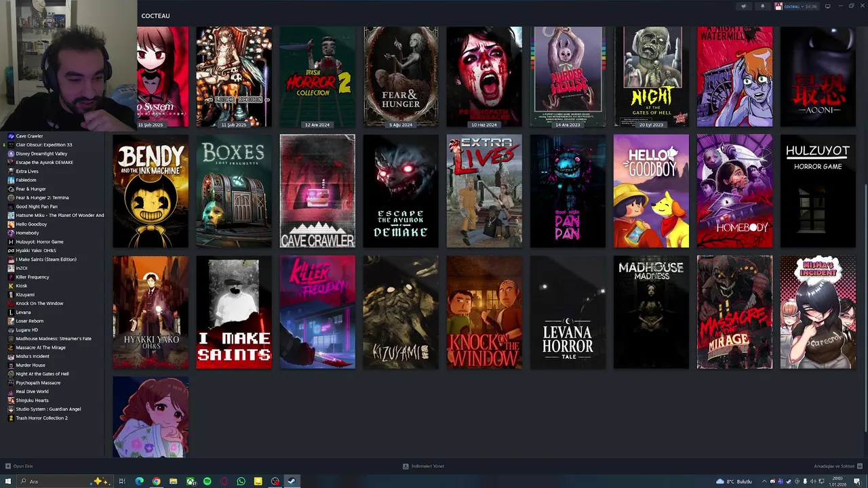Open File Explorer from the taskbar
Screen dimensions: 868x488
point(173,481)
